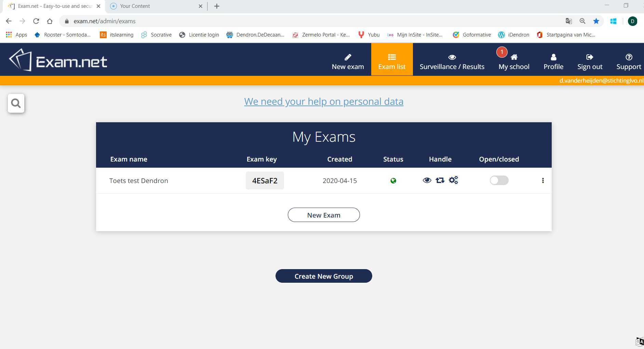Image resolution: width=644 pixels, height=349 pixels.
Task: Open My school home icon
Action: tap(513, 57)
